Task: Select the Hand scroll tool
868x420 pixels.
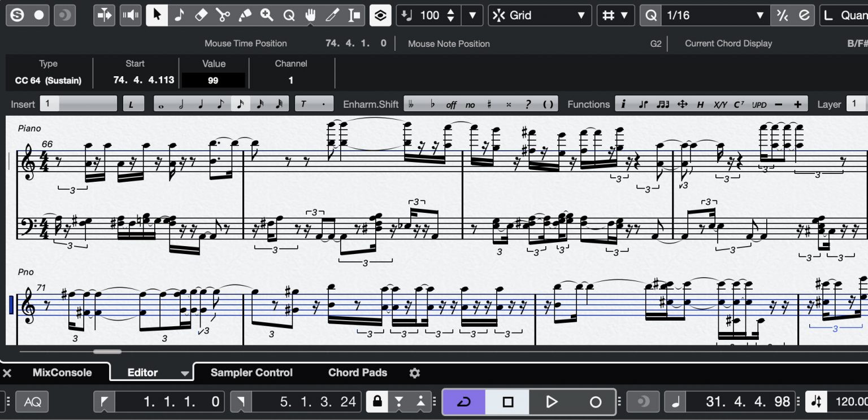Action: (310, 15)
